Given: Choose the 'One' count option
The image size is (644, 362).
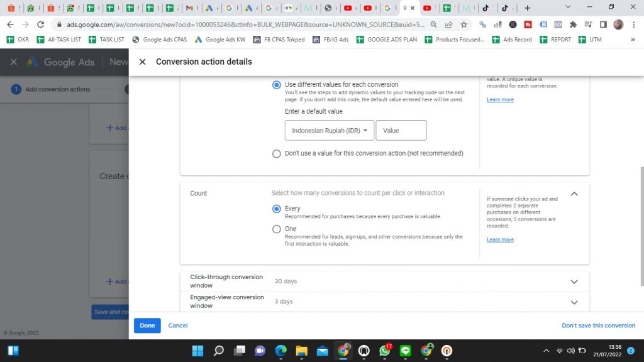Looking at the screenshot, I should point(277,229).
